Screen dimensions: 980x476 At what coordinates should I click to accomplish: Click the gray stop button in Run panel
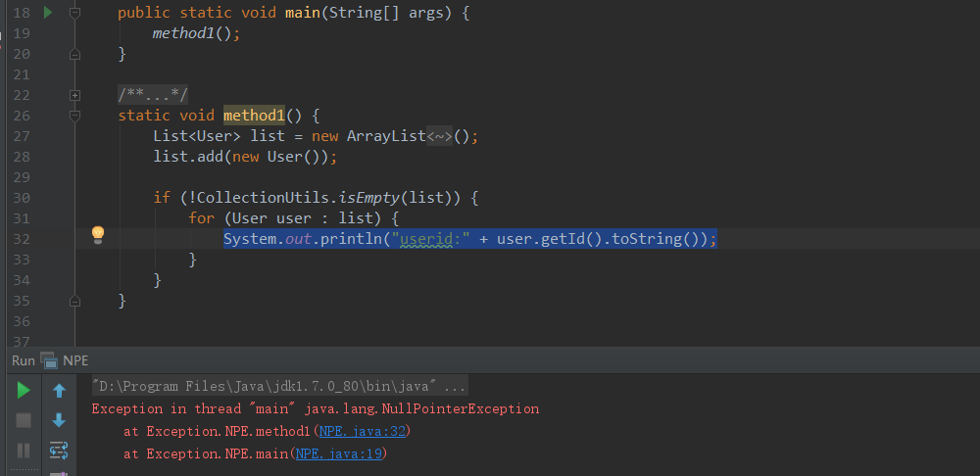[24, 420]
